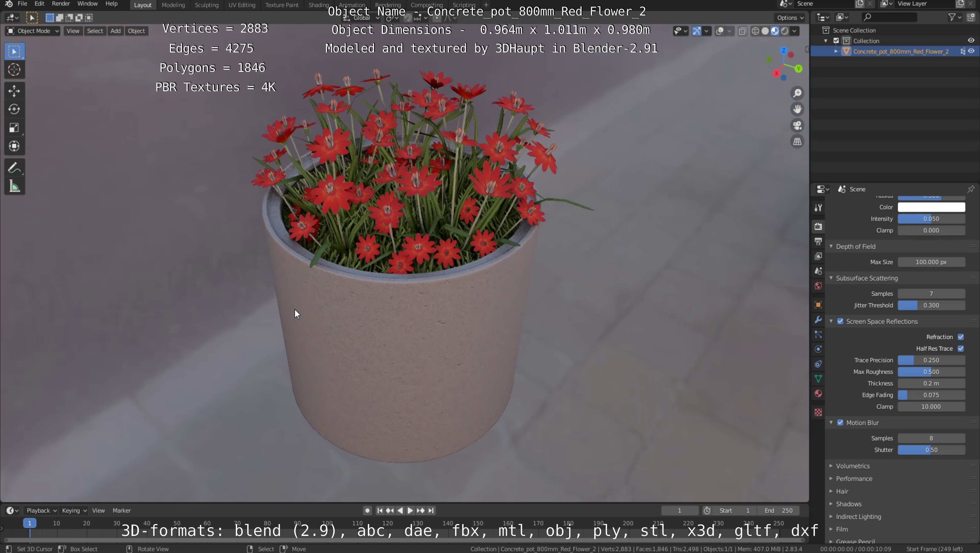Screen dimensions: 980x553
Task: Expand the Volumetrics panel
Action: [853, 466]
